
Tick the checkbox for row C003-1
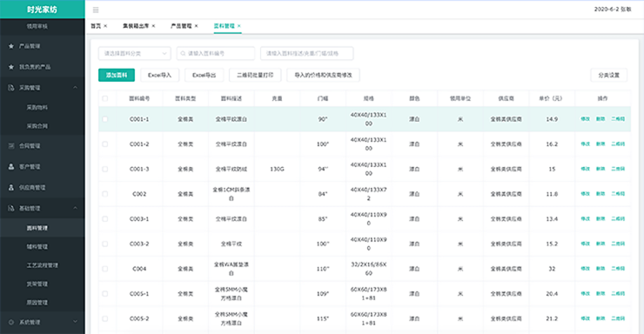(105, 218)
